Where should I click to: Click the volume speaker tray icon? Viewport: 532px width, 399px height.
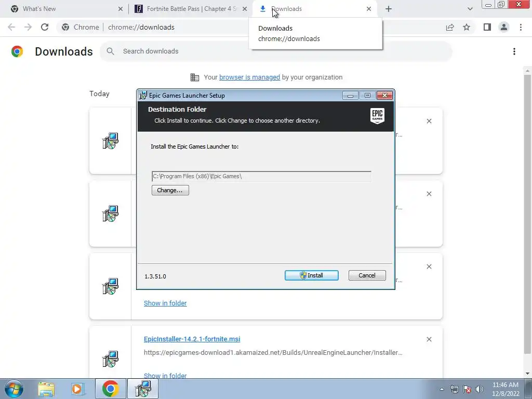[x=480, y=389]
